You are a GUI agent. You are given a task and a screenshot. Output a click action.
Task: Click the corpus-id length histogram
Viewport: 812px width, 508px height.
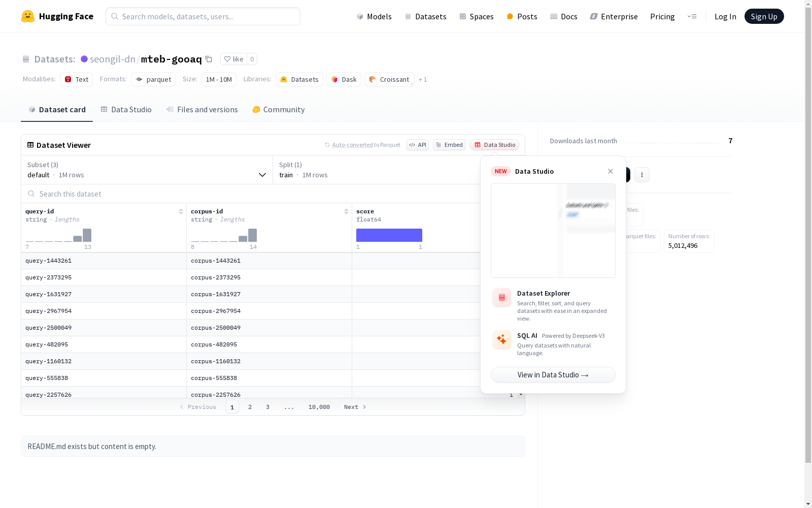[x=224, y=235]
